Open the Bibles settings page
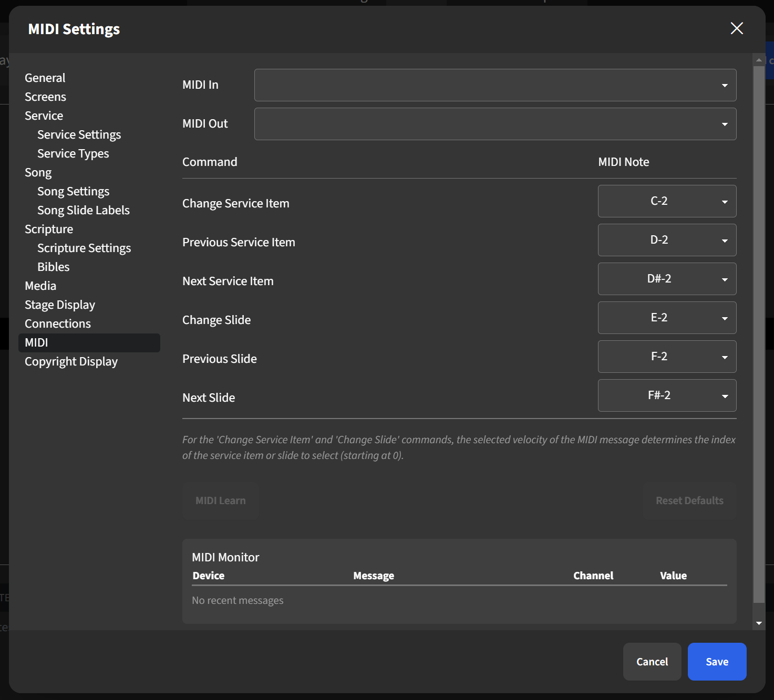 pyautogui.click(x=53, y=266)
